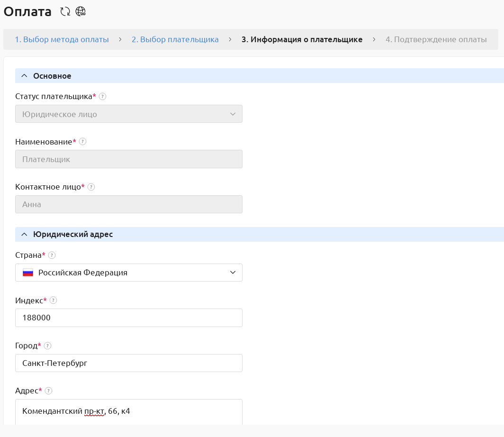This screenshot has width=504, height=437.
Task: Click into the Адрес text area
Action: click(x=128, y=411)
